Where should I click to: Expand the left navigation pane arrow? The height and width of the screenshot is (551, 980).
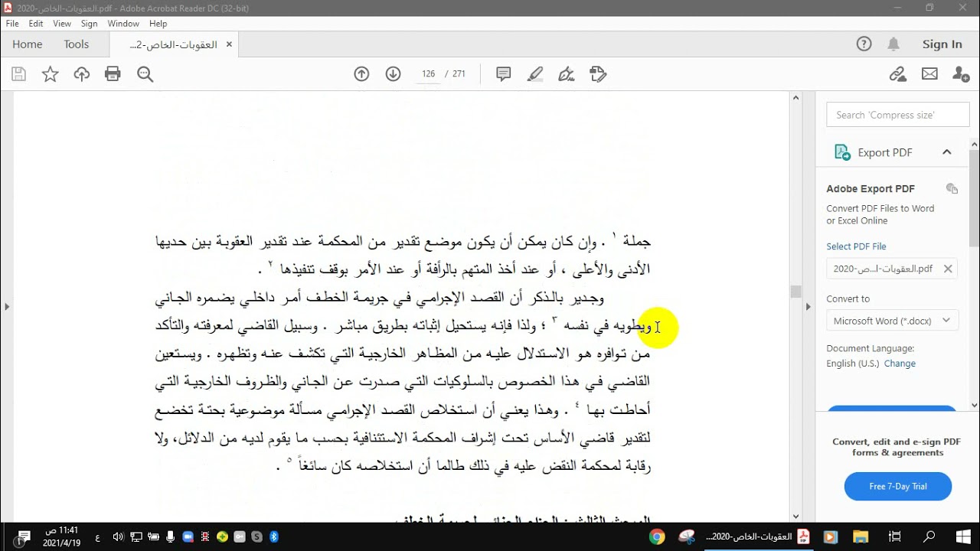(x=7, y=307)
